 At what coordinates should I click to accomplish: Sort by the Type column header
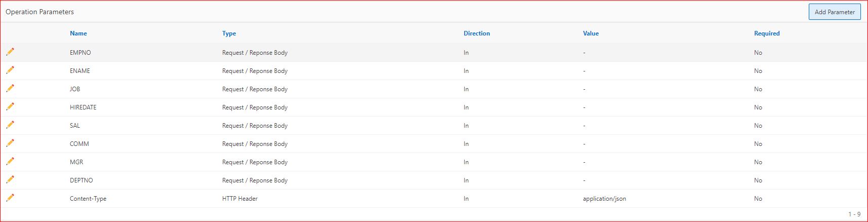tap(229, 33)
